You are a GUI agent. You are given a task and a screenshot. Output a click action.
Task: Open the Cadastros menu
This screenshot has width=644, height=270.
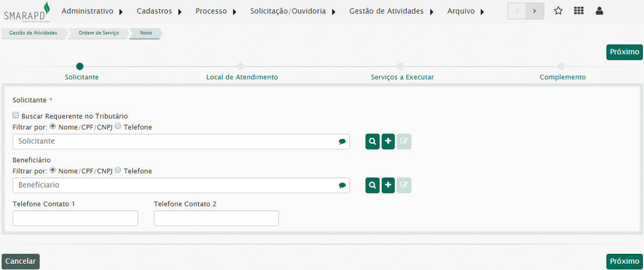159,11
